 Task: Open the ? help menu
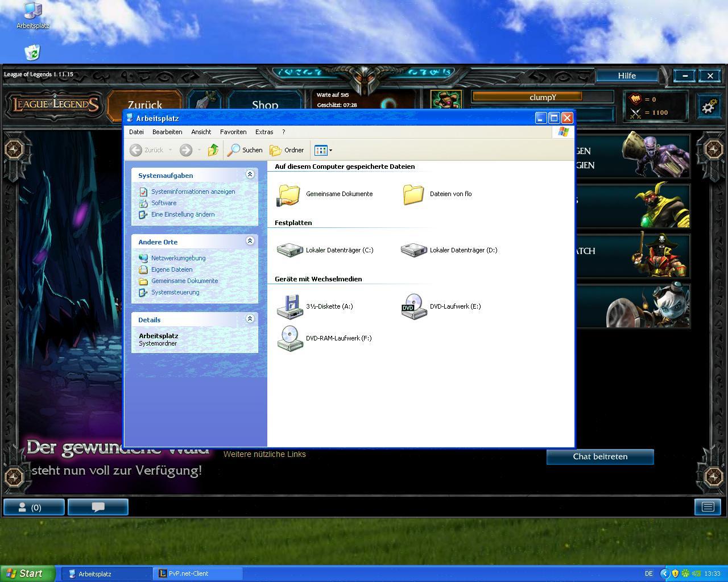click(x=284, y=132)
